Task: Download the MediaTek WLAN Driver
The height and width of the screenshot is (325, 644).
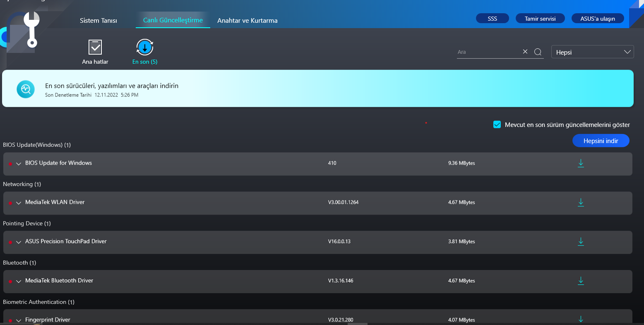Action: (581, 202)
